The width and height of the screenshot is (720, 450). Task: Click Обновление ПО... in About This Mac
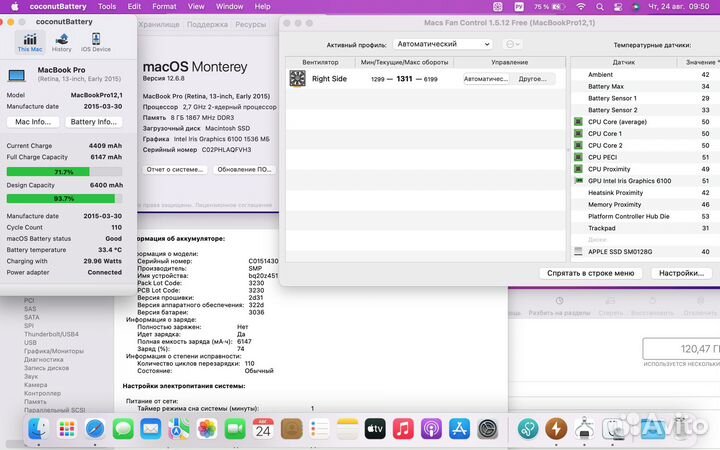click(x=244, y=169)
